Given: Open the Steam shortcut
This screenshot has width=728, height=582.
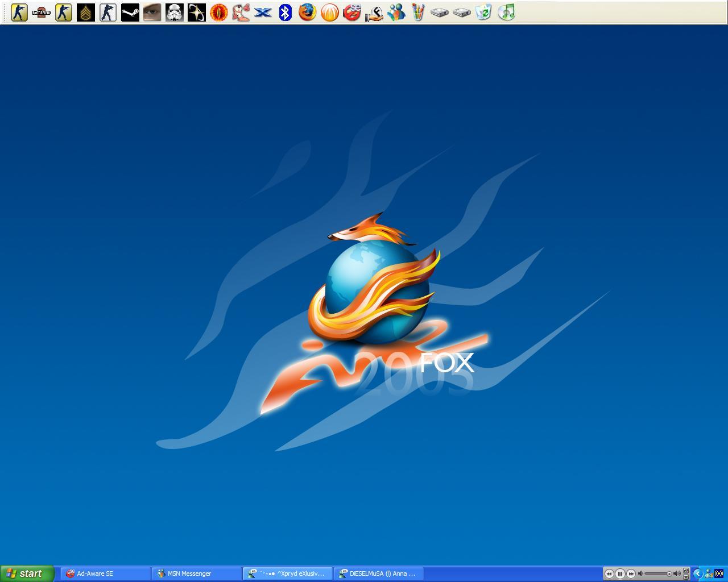Looking at the screenshot, I should 130,13.
